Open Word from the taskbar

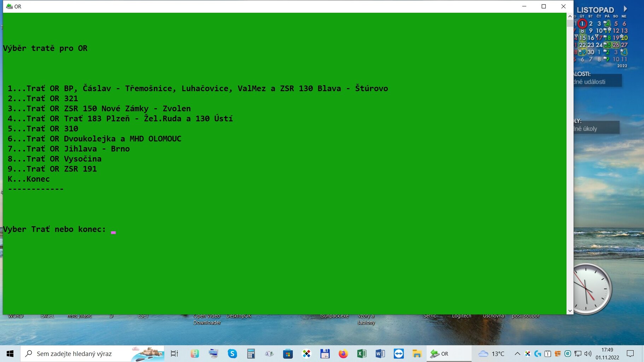[380, 354]
